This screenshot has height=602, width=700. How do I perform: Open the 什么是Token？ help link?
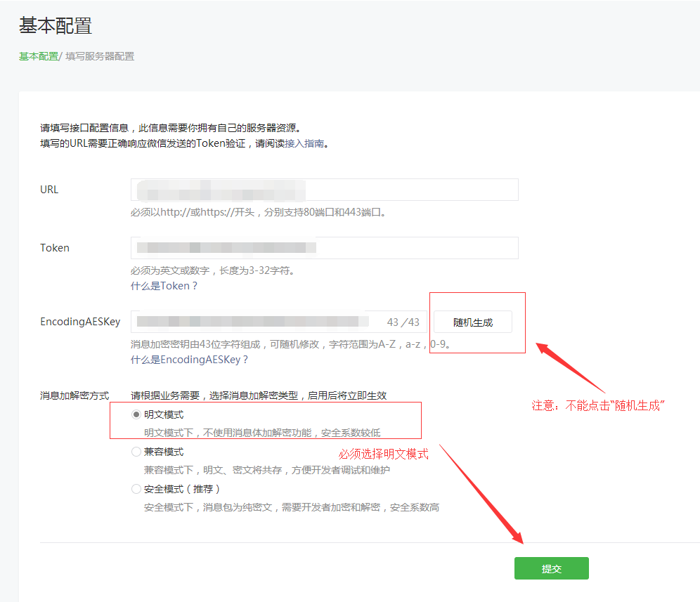point(164,286)
